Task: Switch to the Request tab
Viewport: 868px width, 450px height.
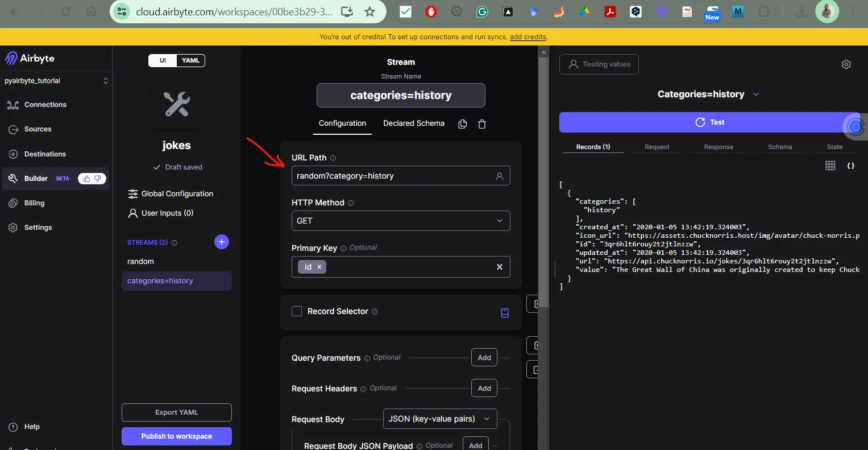Action: [x=657, y=147]
